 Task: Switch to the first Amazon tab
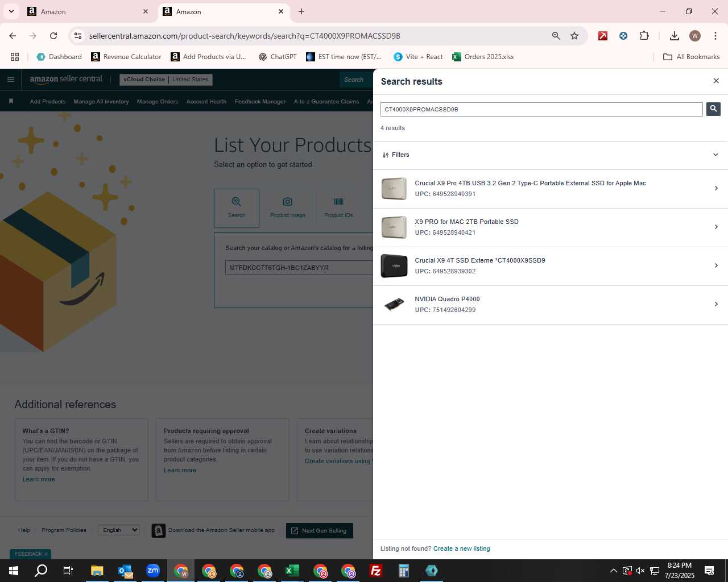point(88,11)
